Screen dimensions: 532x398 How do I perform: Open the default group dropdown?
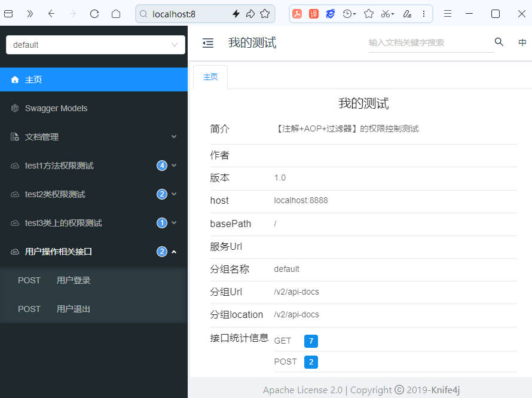tap(96, 45)
